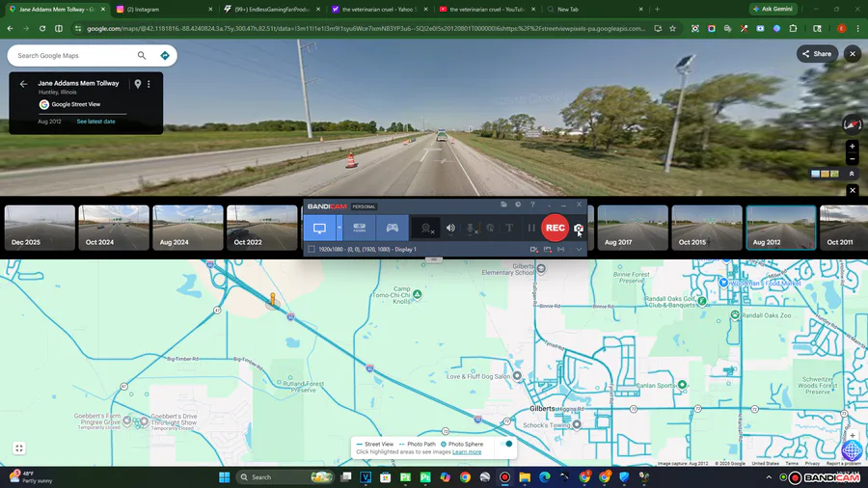Select Oct 2024 Street View thumbnail
Image resolution: width=868 pixels, height=488 pixels.
coord(114,228)
